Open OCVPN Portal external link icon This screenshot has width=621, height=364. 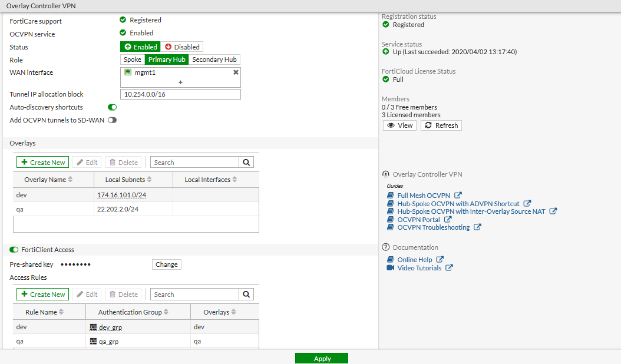click(448, 220)
